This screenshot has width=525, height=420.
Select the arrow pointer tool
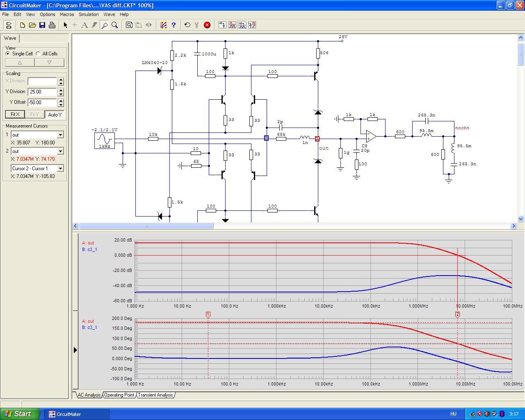click(65, 25)
